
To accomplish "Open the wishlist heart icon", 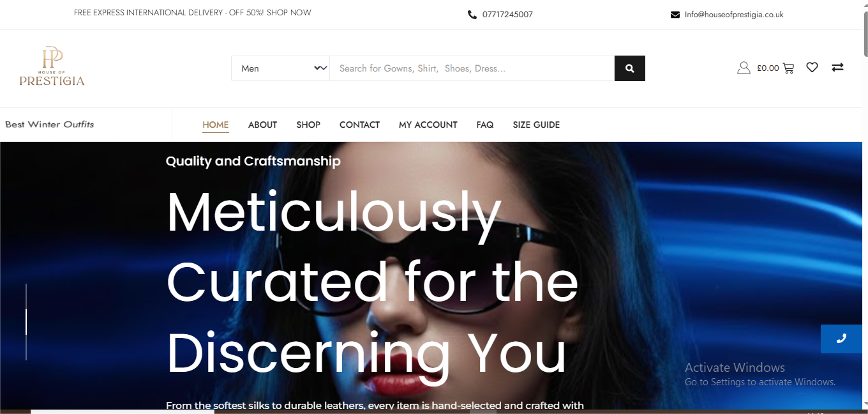I will point(812,67).
